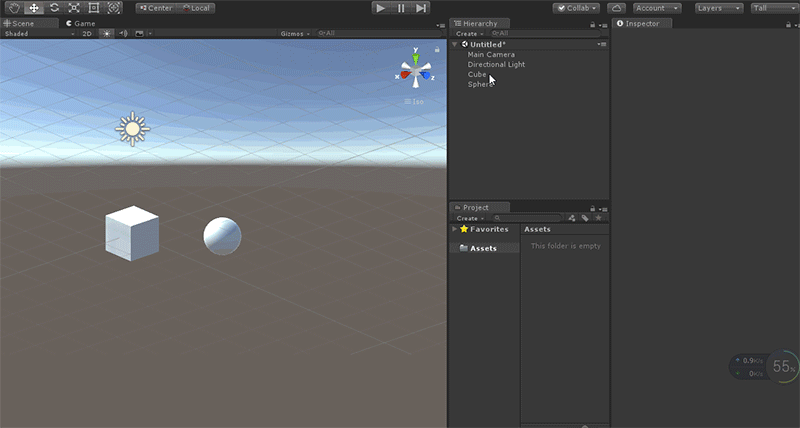This screenshot has height=428, width=800.
Task: Select Sphere in the Hierarchy
Action: click(479, 85)
